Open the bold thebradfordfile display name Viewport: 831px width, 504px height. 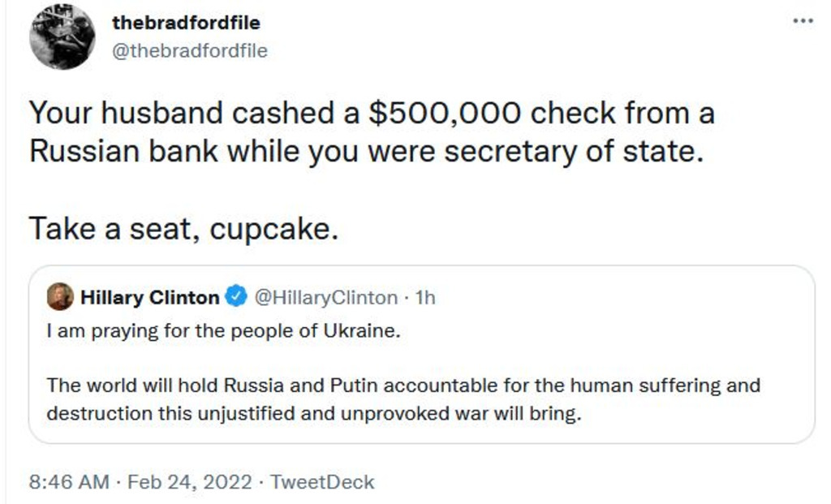pos(186,23)
